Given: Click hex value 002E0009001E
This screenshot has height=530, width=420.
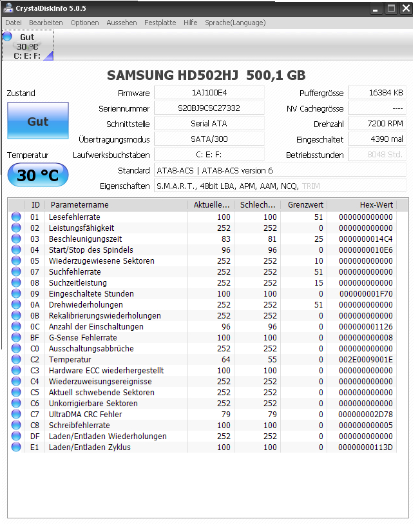Looking at the screenshot, I should (x=366, y=360).
